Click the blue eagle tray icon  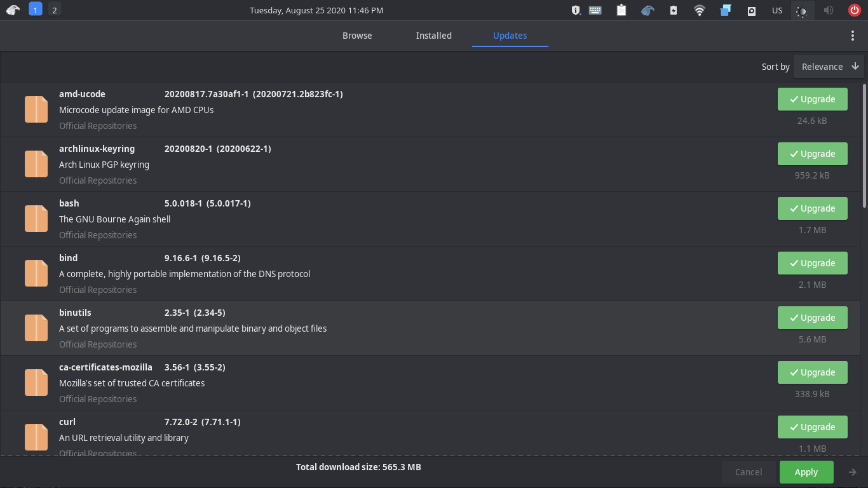click(648, 10)
